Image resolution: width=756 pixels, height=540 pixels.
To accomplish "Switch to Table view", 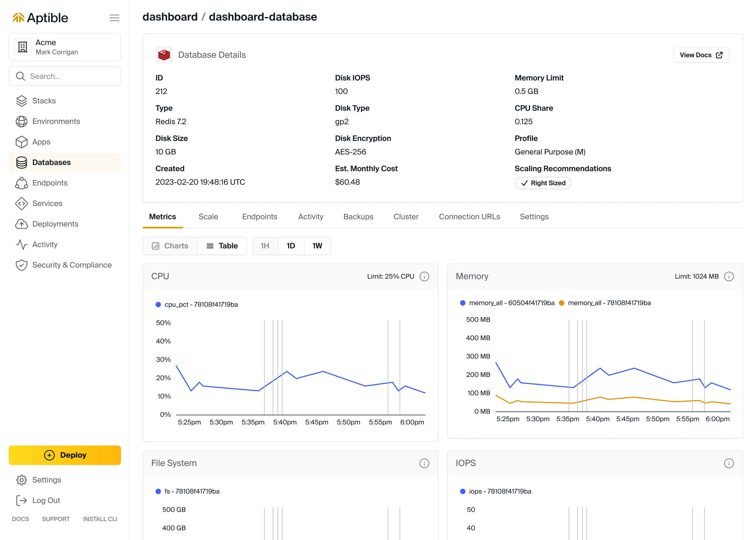I will (222, 246).
